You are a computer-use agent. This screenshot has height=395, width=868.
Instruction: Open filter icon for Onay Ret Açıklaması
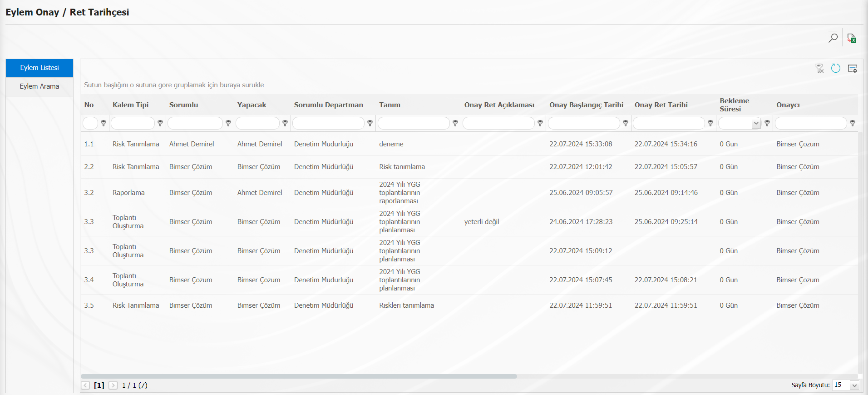pos(540,123)
